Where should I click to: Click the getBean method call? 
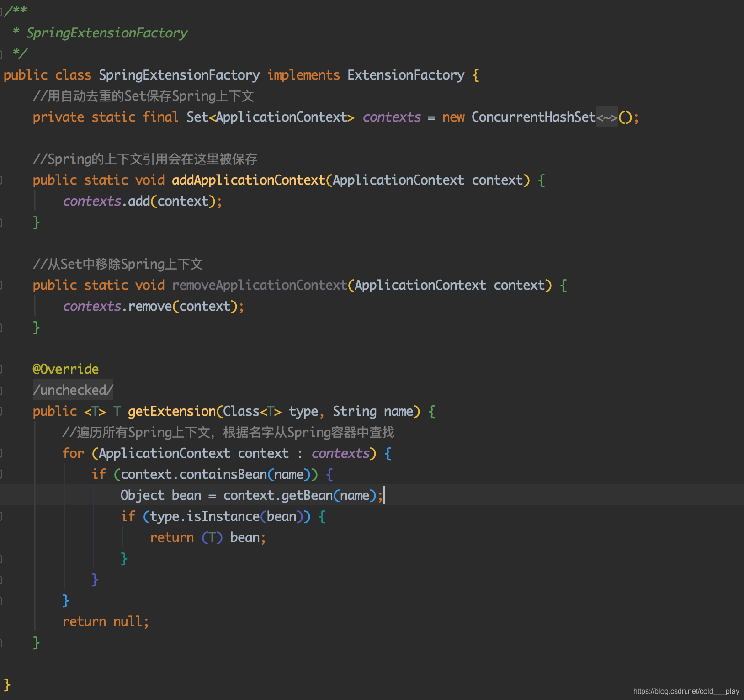pos(307,495)
